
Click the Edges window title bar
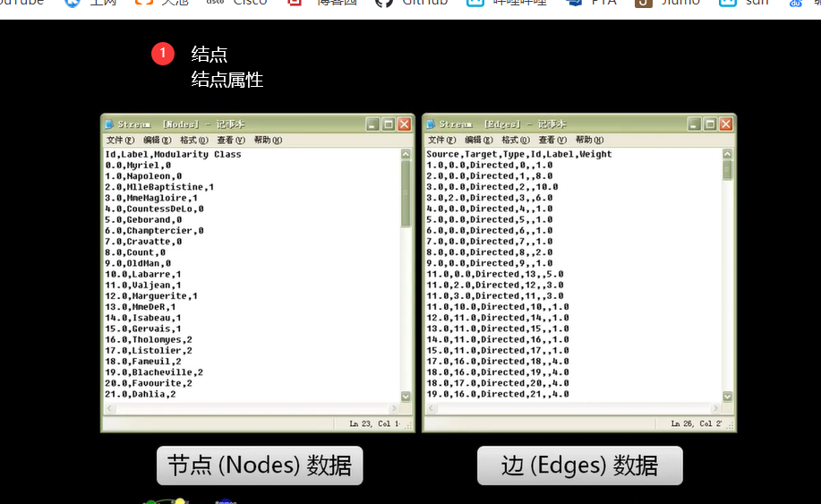point(579,124)
